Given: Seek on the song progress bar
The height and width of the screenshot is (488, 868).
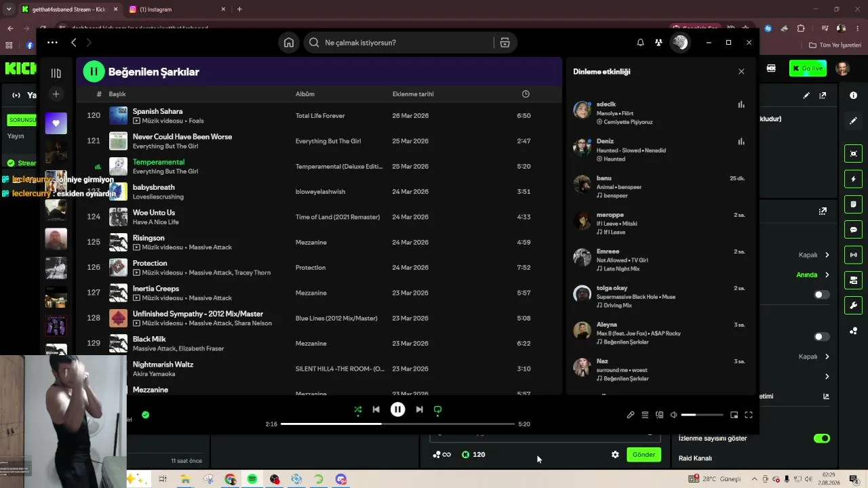Looking at the screenshot, I should click(x=398, y=424).
